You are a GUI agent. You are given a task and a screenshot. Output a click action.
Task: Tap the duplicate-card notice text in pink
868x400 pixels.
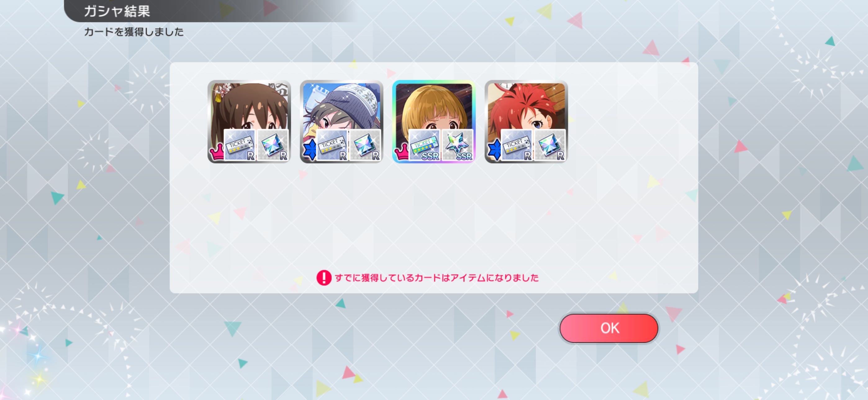point(437,278)
